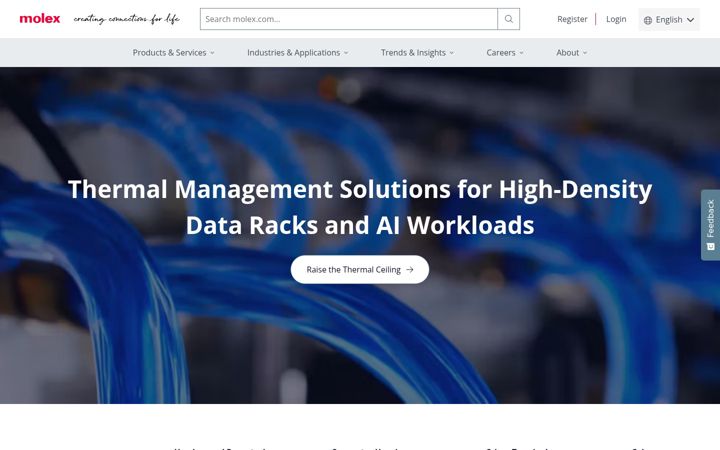Click the creating connections for life tagline

(127, 19)
